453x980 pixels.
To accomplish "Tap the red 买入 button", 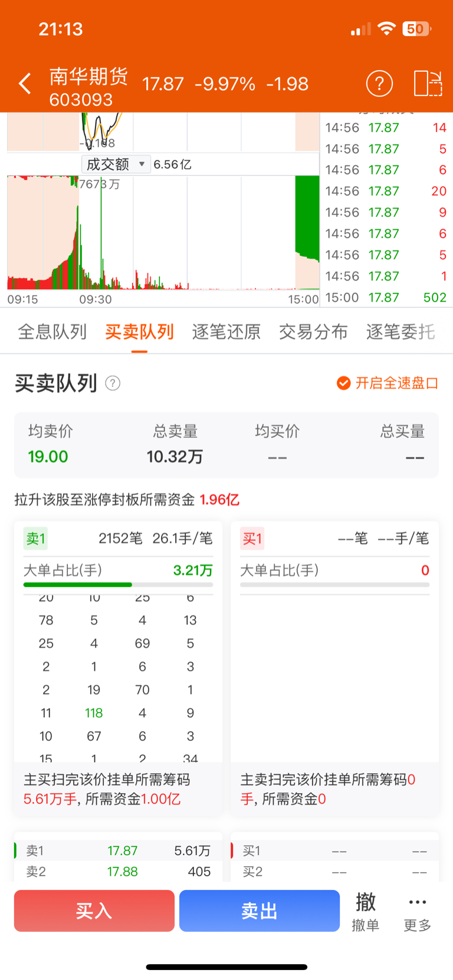I will (x=94, y=911).
